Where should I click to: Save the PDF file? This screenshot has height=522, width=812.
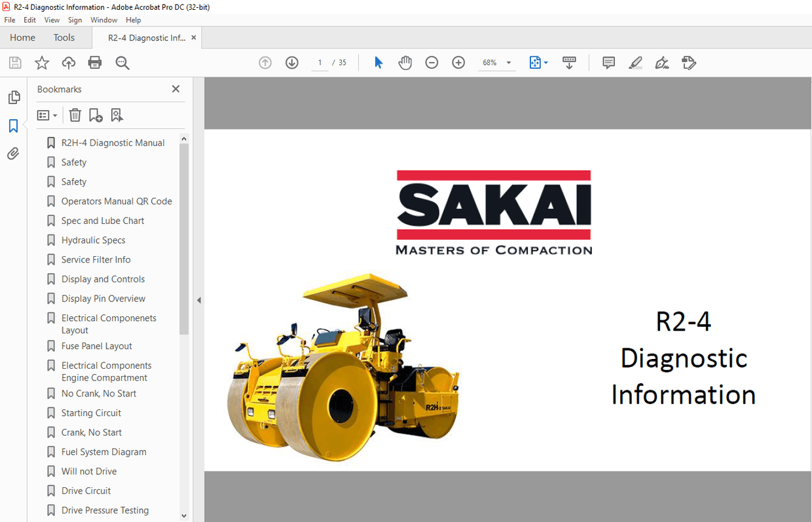[14, 62]
